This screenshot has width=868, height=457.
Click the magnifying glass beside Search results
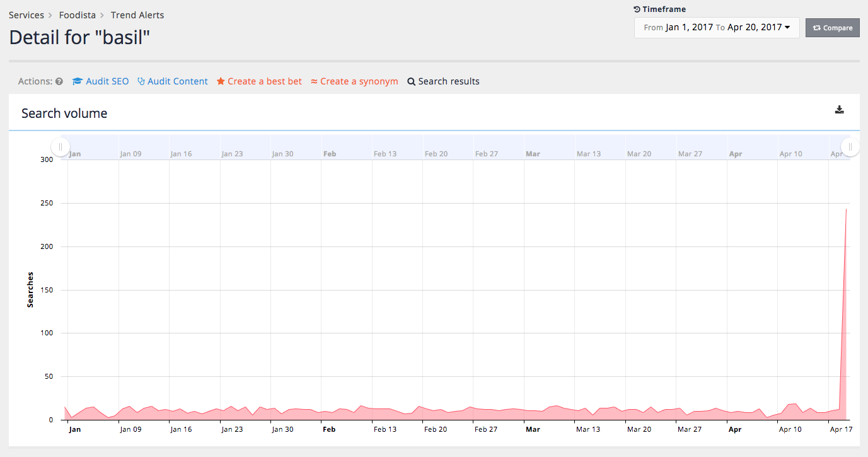pyautogui.click(x=412, y=81)
